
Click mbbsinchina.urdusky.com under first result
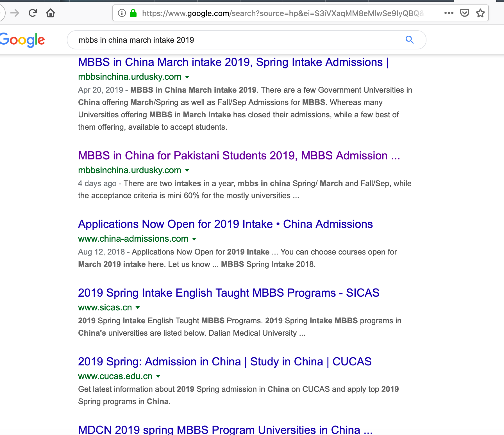pos(130,77)
